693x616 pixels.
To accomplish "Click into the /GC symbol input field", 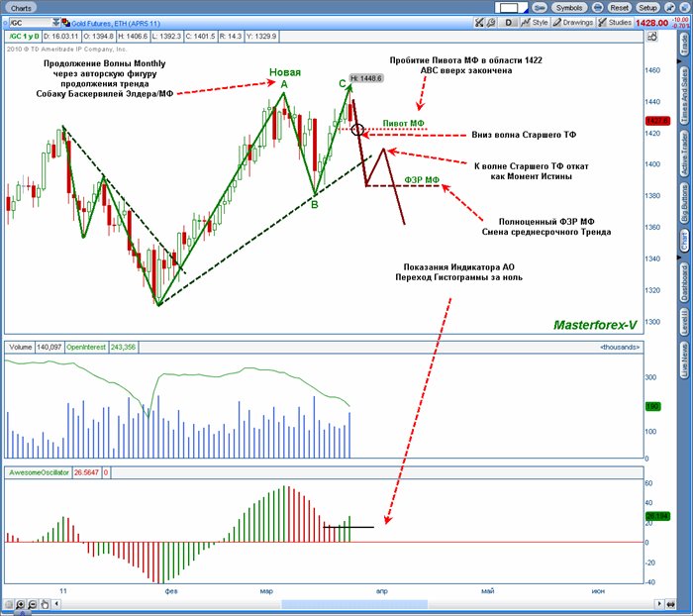I will [31, 23].
